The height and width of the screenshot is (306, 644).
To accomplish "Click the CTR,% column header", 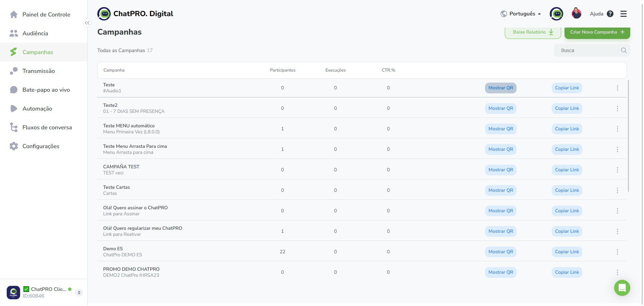I will pos(388,70).
